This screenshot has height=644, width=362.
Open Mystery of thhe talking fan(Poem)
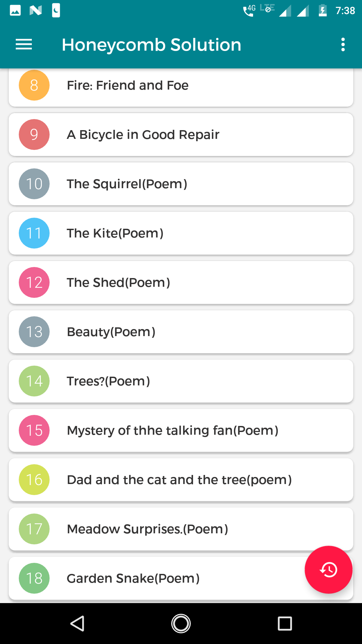(173, 431)
